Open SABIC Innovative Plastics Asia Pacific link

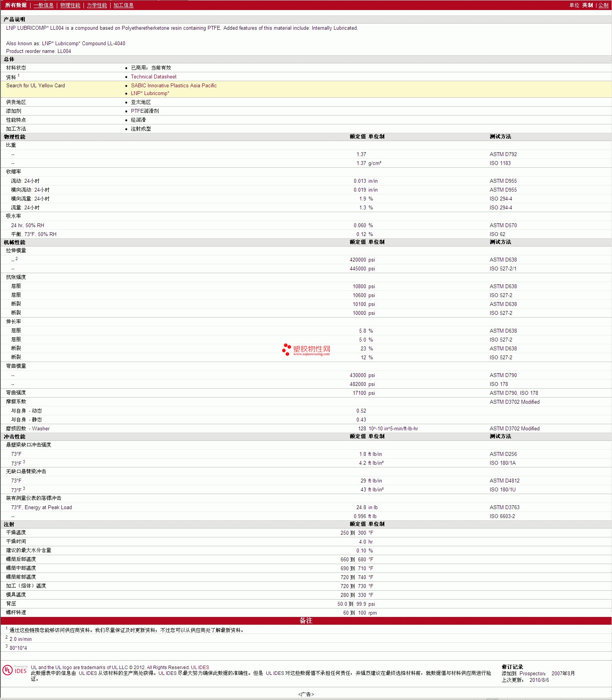tap(174, 86)
